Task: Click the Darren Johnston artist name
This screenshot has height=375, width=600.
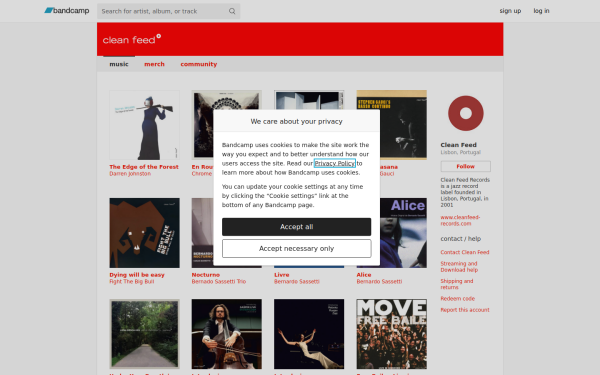Action: click(x=130, y=174)
